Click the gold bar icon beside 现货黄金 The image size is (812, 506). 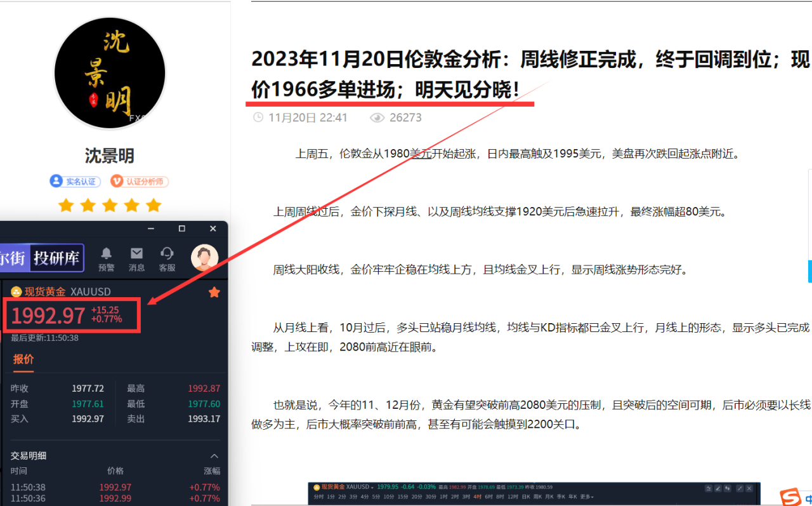tap(16, 292)
